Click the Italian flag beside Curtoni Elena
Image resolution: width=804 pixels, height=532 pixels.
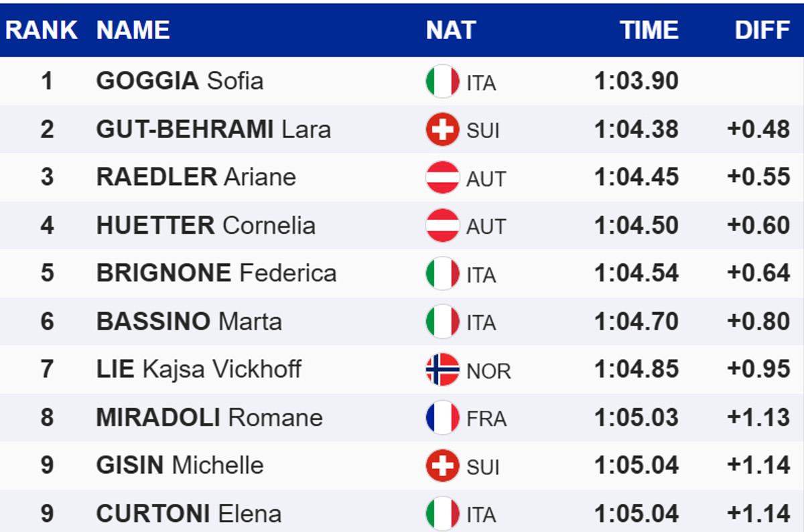click(x=442, y=514)
